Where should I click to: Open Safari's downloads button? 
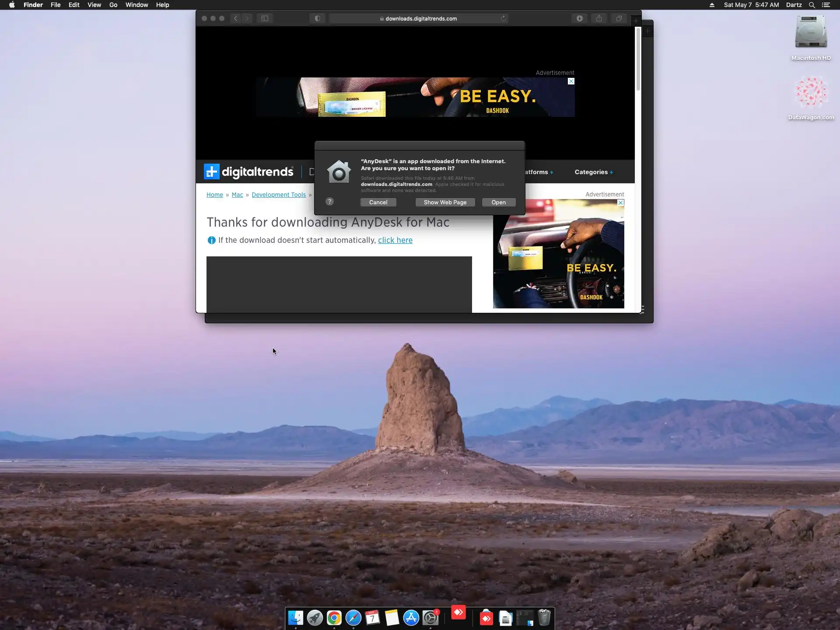pyautogui.click(x=579, y=18)
